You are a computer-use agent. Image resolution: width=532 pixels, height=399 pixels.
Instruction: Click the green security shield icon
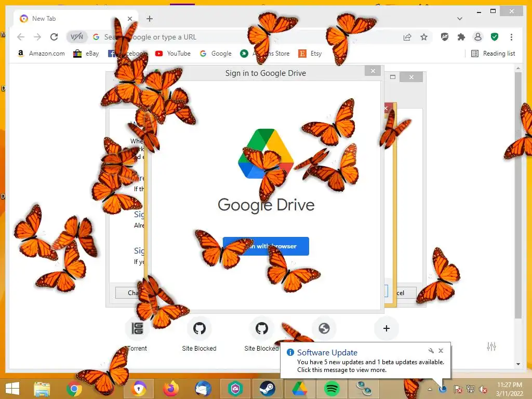point(495,37)
